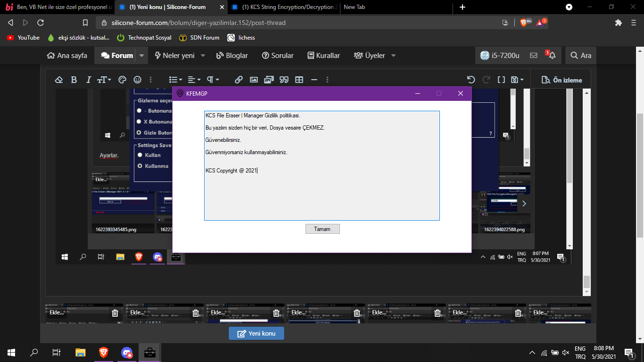
Task: Click the eraser remove-formatting icon
Action: point(58,80)
